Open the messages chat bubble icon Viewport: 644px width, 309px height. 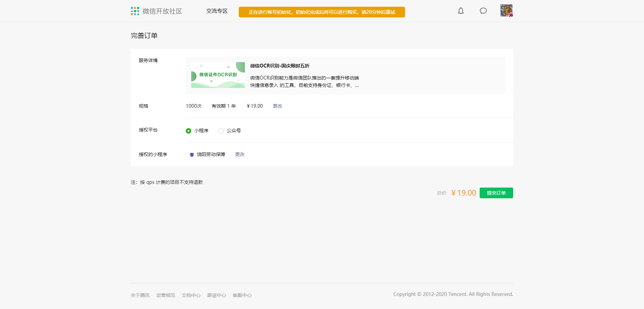(x=483, y=11)
